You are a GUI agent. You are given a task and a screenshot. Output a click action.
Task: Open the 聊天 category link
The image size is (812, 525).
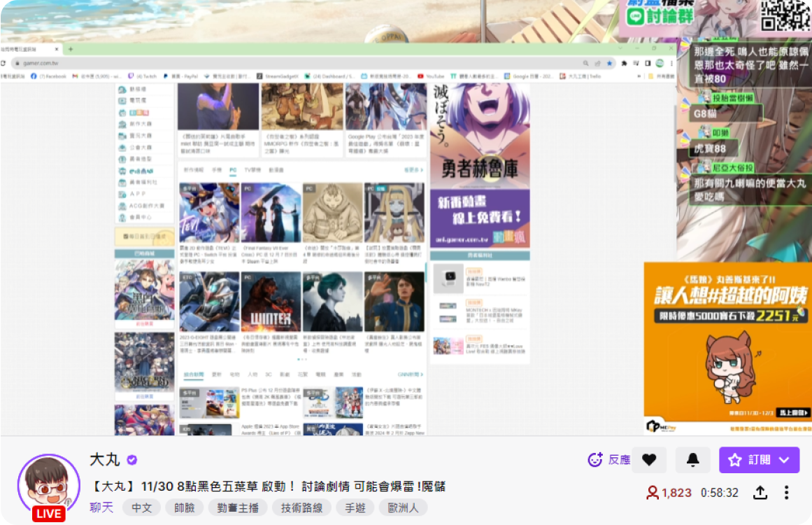101,507
